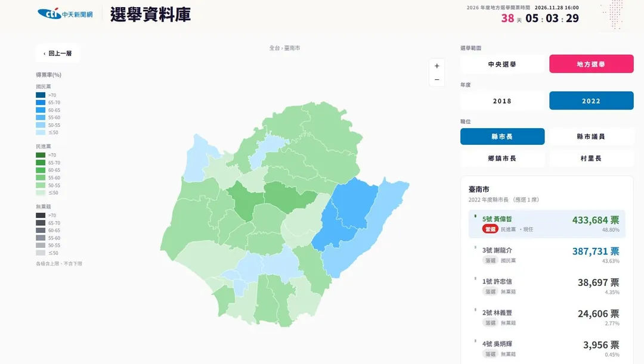Zoom in the map with plus button
The image size is (644, 364).
(436, 66)
